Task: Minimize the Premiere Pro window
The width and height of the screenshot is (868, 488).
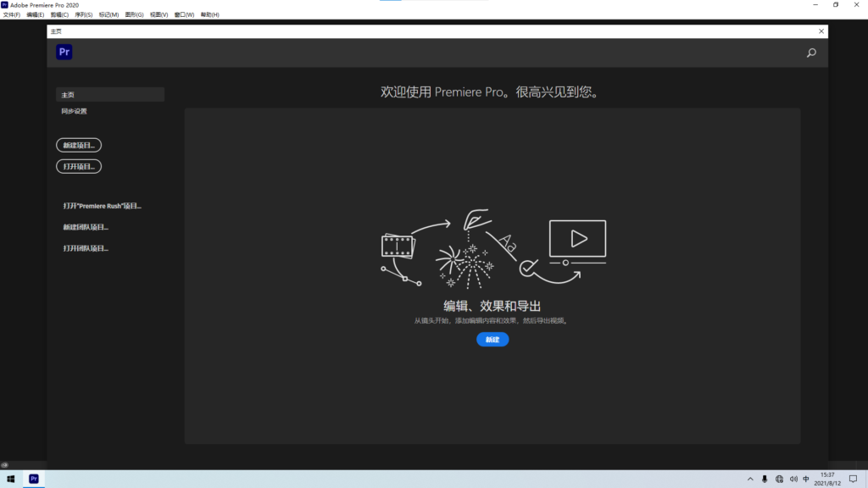Action: point(815,5)
